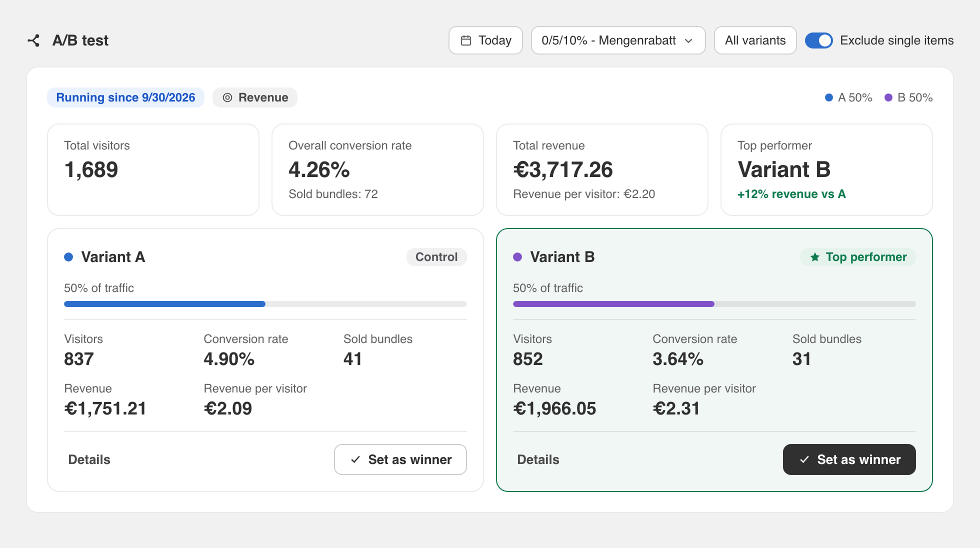
Task: Click Variant A revenue €1,751.21
Action: click(105, 408)
